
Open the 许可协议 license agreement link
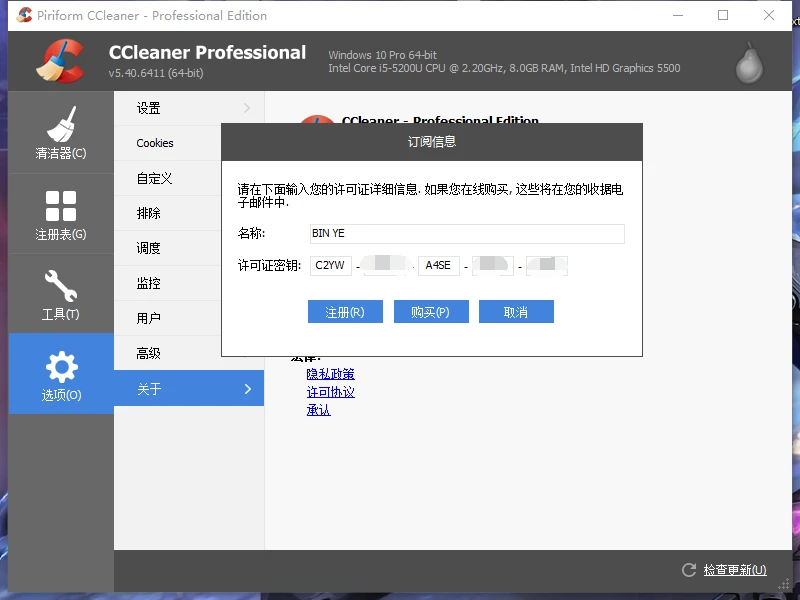(x=331, y=392)
